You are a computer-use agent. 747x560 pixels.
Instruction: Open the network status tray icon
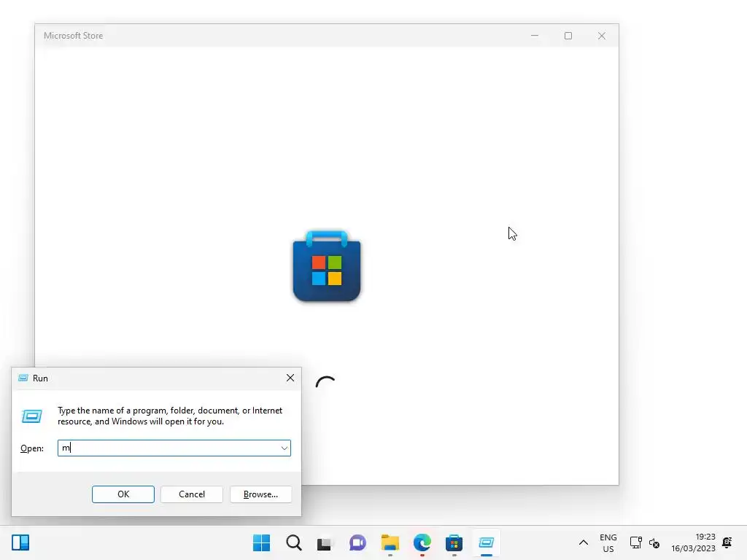pyautogui.click(x=635, y=542)
